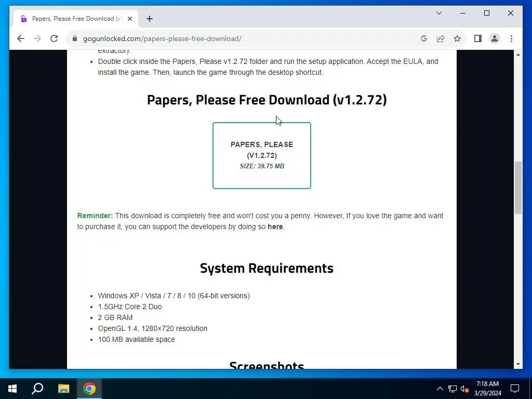Viewport: 532px width, 399px height.
Task: Click the 'Double click inside the Papers, Please' instruction
Action: (x=268, y=67)
